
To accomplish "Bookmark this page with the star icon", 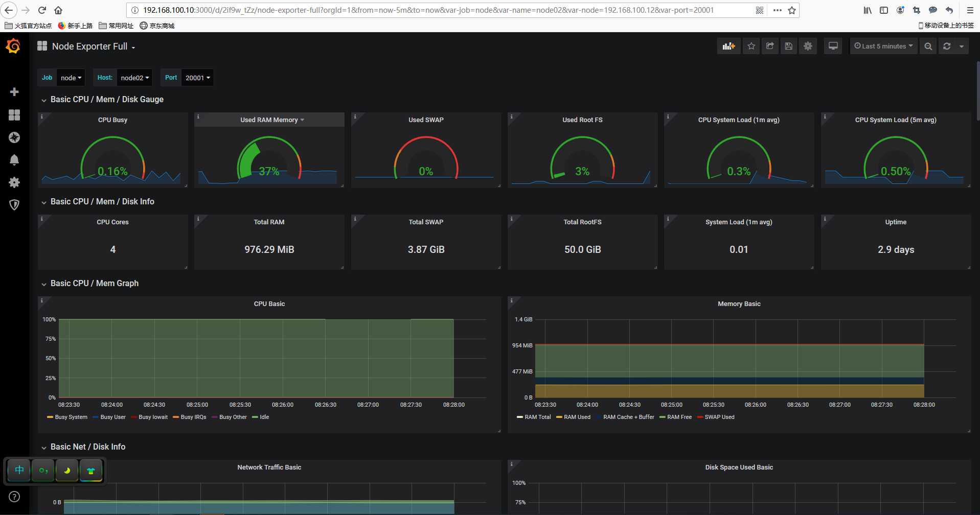I will pos(792,10).
